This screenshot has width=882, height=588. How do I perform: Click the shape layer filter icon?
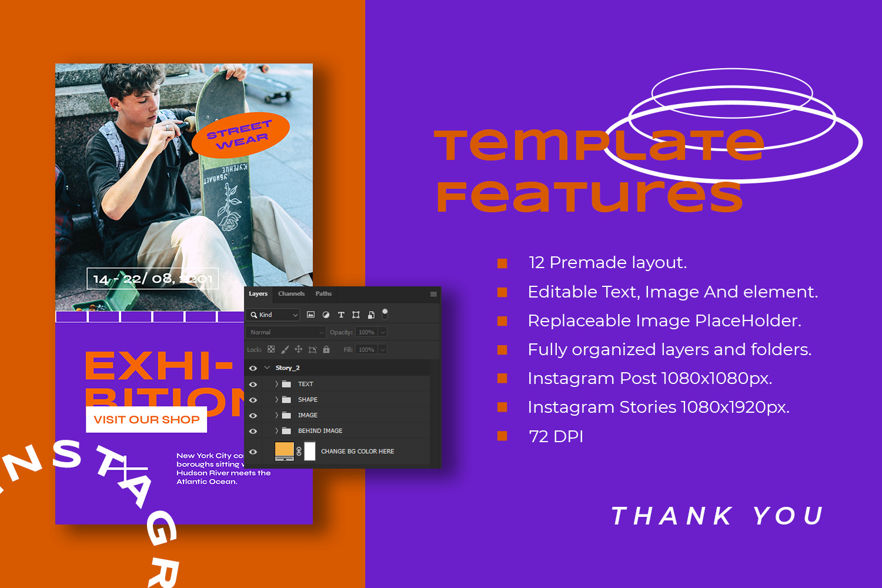[x=356, y=315]
